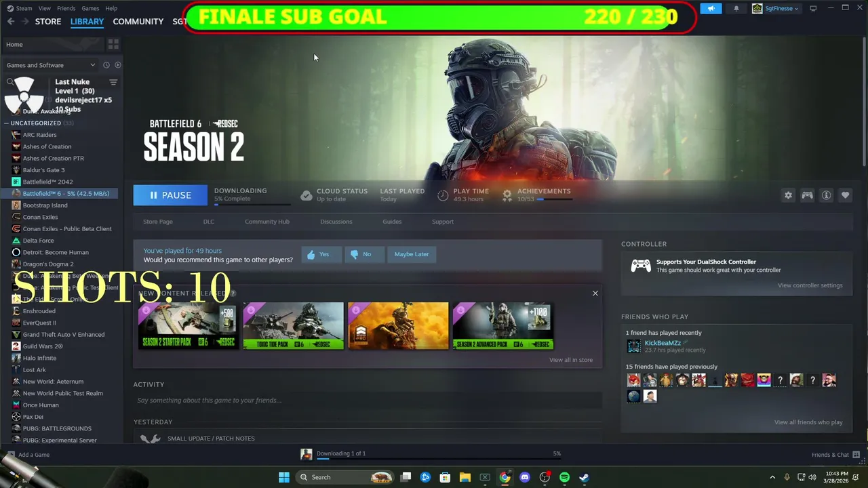Close the New Content Released panel
Image resolution: width=868 pixels, height=488 pixels.
[x=595, y=293]
